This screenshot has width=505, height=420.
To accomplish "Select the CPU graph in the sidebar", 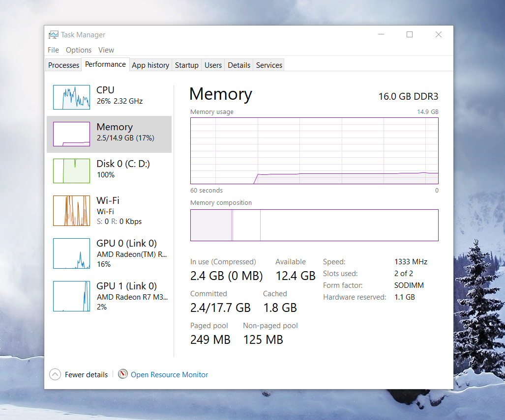I will [x=71, y=97].
